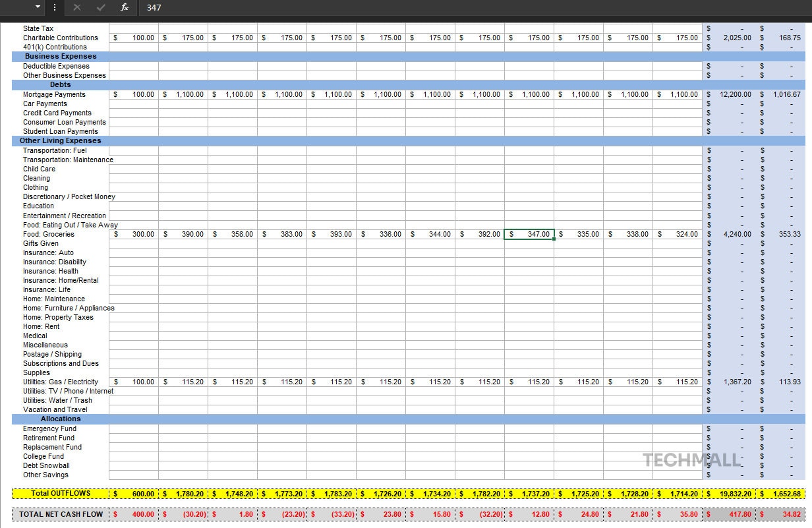Select the 'Car Payments' row label
Screen dimensions: 812x528
[x=45, y=103]
